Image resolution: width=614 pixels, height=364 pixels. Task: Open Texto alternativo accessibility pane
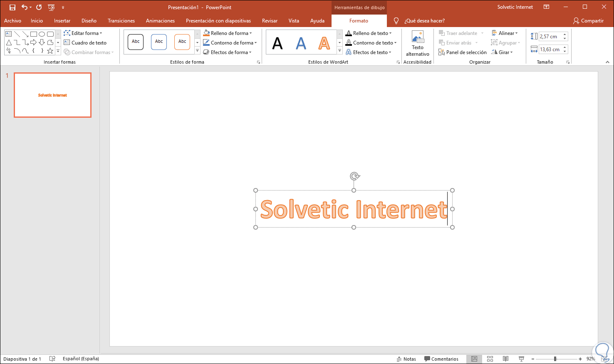[x=418, y=44]
